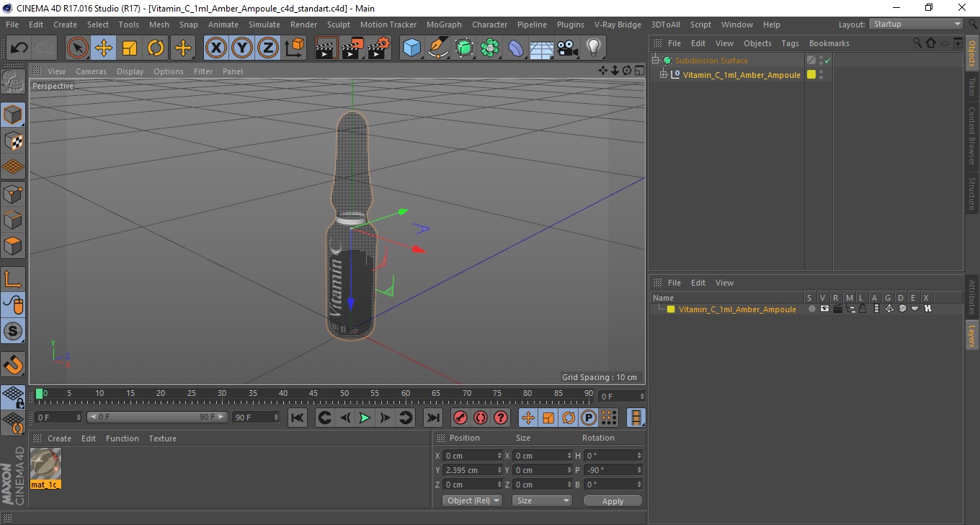Open the Deformer bend icon
This screenshot has width=980, height=525.
pos(516,48)
